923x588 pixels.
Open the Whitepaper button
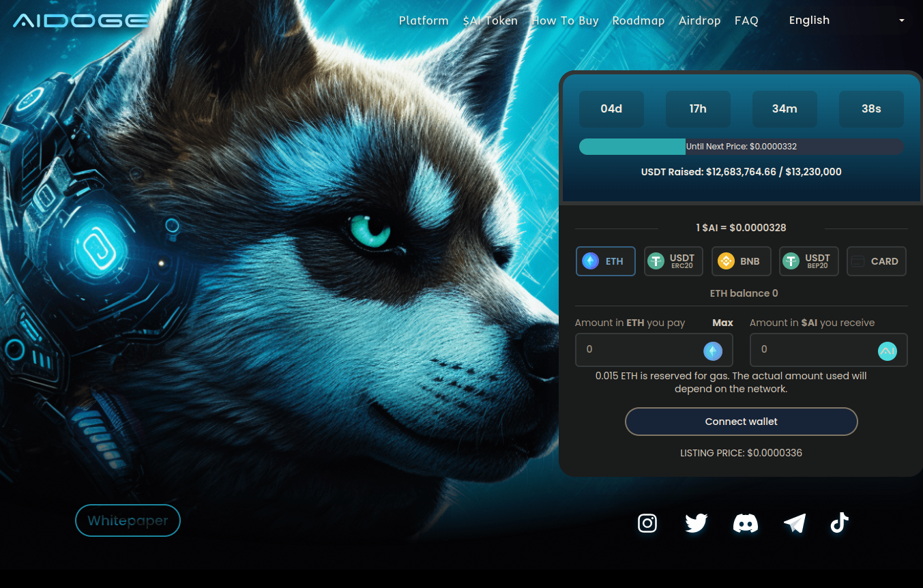coord(128,520)
